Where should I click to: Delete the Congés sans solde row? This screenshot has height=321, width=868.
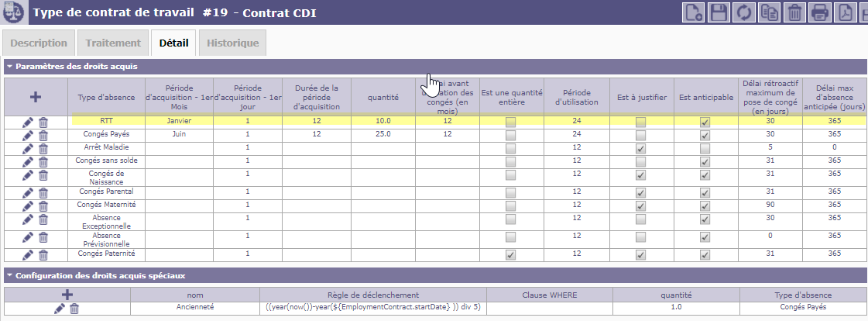tap(43, 162)
